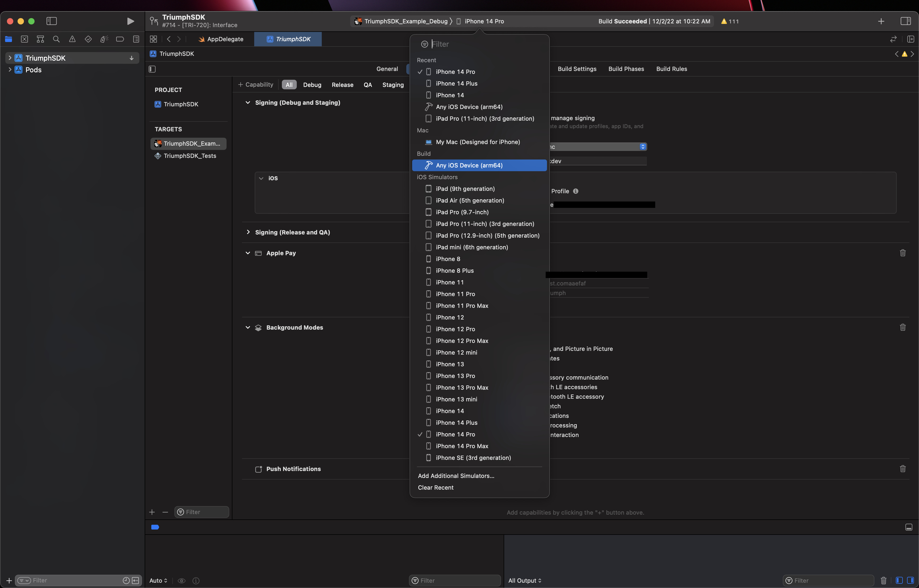Select the Debug configuration filter

pos(312,85)
